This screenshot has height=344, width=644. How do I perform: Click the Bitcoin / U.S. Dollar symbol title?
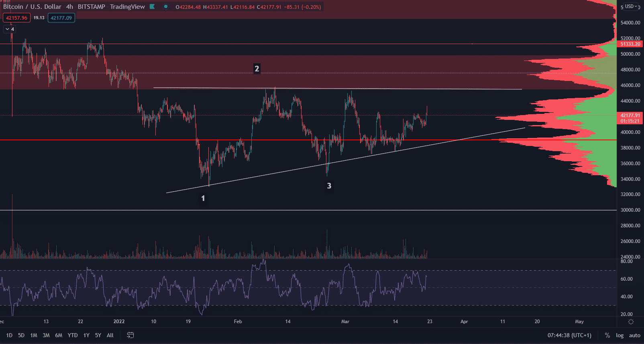pos(32,7)
